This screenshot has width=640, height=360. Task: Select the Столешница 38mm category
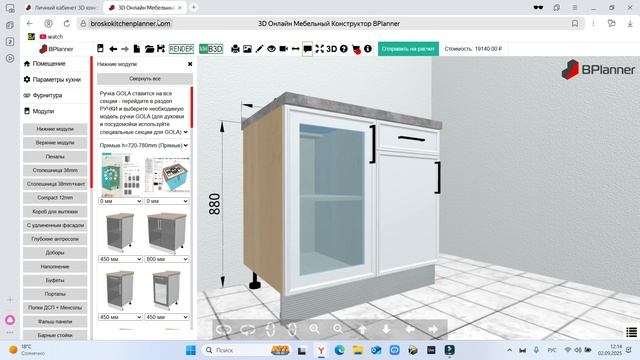pos(55,170)
